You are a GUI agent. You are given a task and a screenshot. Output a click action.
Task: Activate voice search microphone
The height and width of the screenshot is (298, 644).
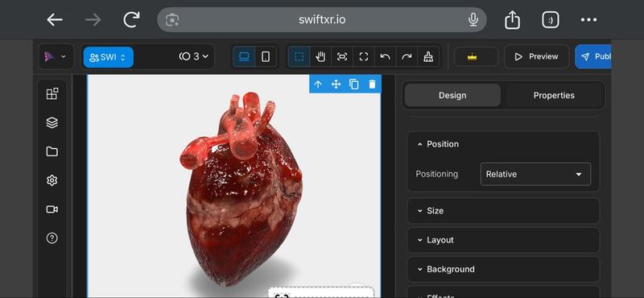point(473,19)
